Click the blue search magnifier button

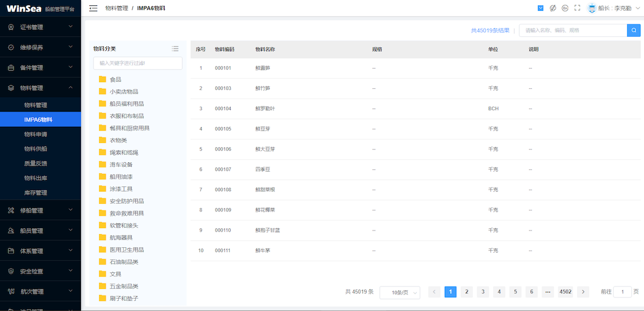coord(634,30)
